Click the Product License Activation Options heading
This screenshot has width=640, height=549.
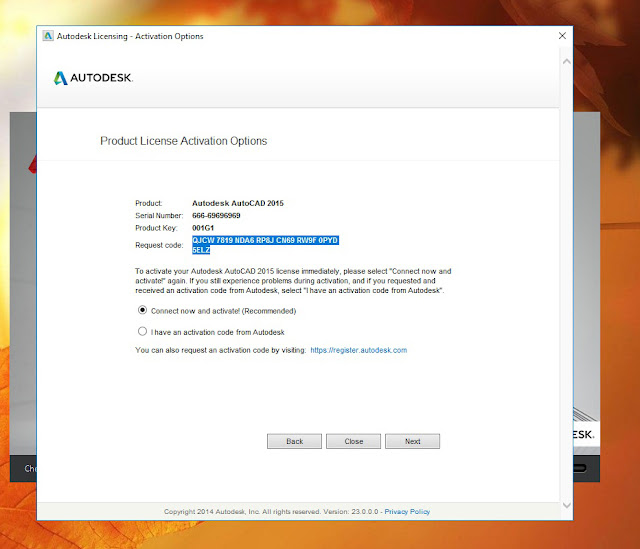pyautogui.click(x=184, y=141)
